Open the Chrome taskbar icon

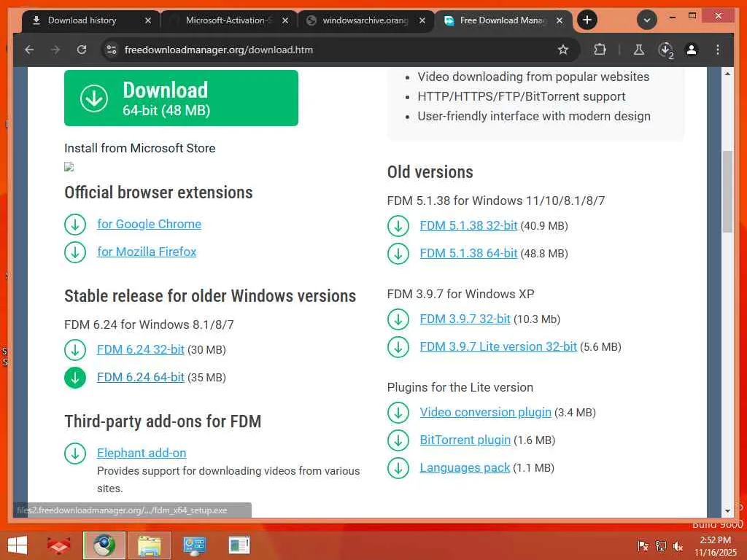point(104,545)
